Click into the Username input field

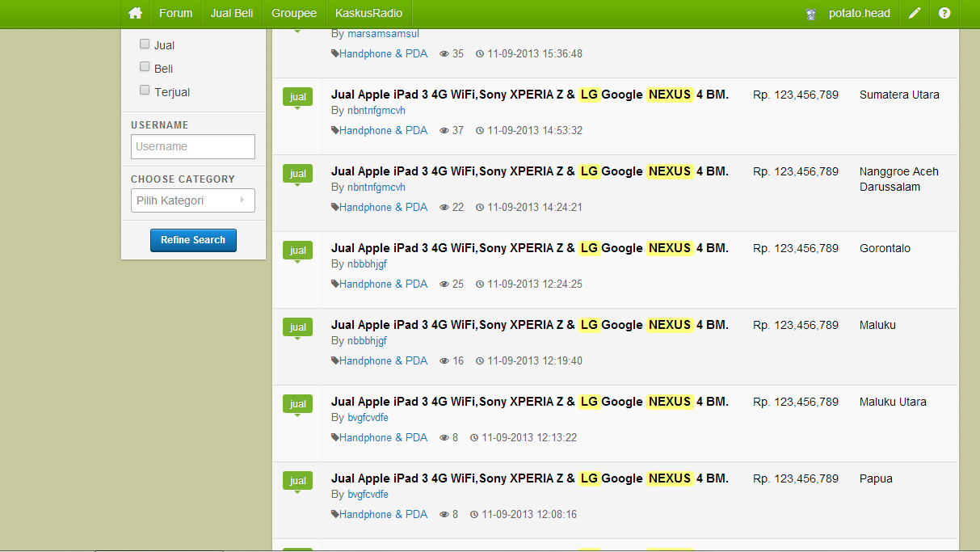(x=193, y=146)
